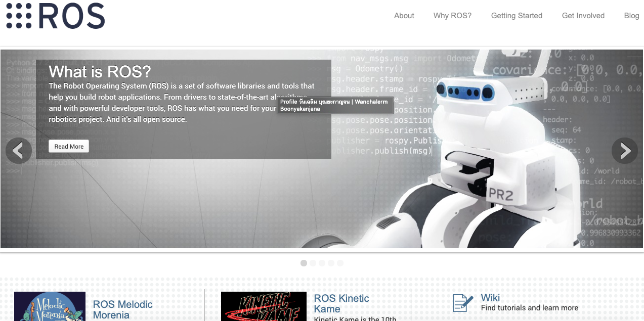
Task: Open the About page
Action: point(404,16)
